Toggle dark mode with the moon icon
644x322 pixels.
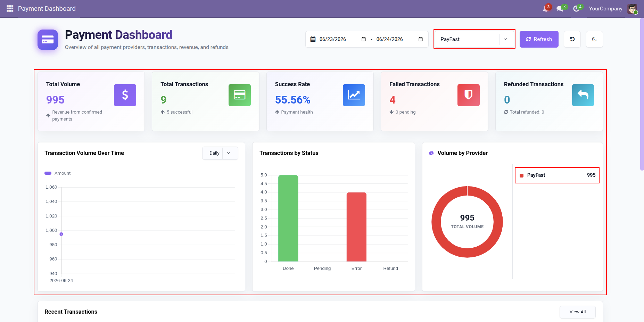point(594,39)
